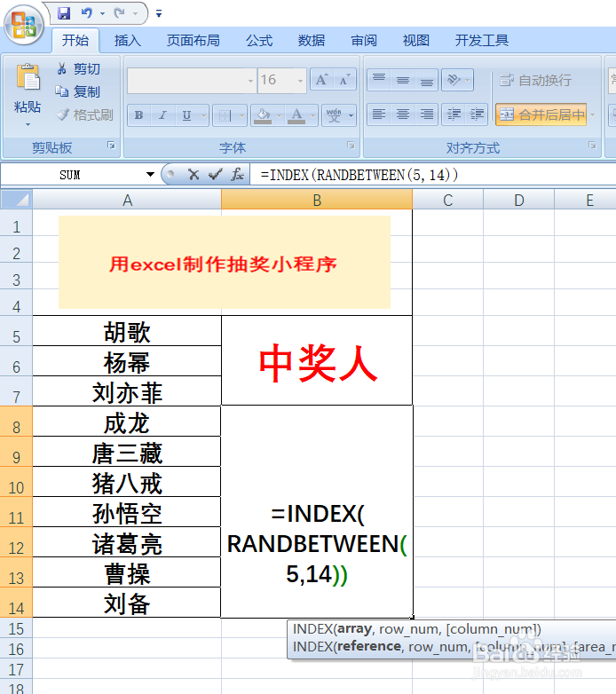Align text to bottom of cell

[427, 80]
